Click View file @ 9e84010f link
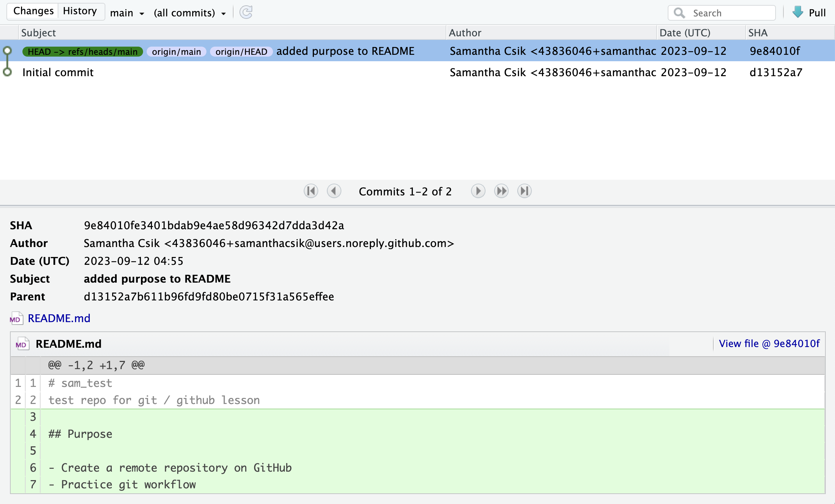The height and width of the screenshot is (504, 835). [x=769, y=343]
